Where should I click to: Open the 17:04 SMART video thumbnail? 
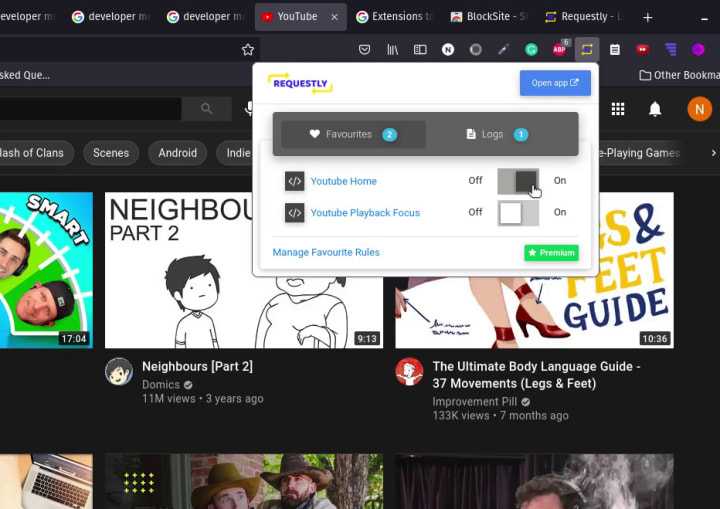point(46,270)
